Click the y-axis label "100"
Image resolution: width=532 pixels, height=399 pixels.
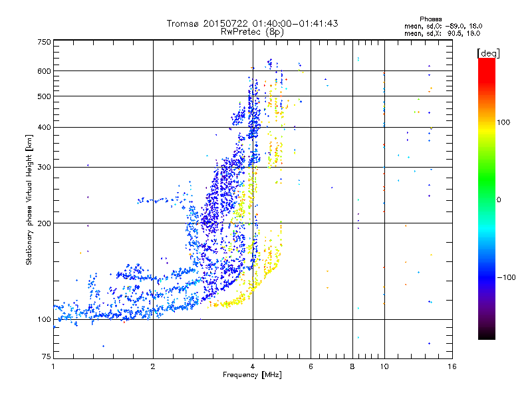click(x=44, y=320)
